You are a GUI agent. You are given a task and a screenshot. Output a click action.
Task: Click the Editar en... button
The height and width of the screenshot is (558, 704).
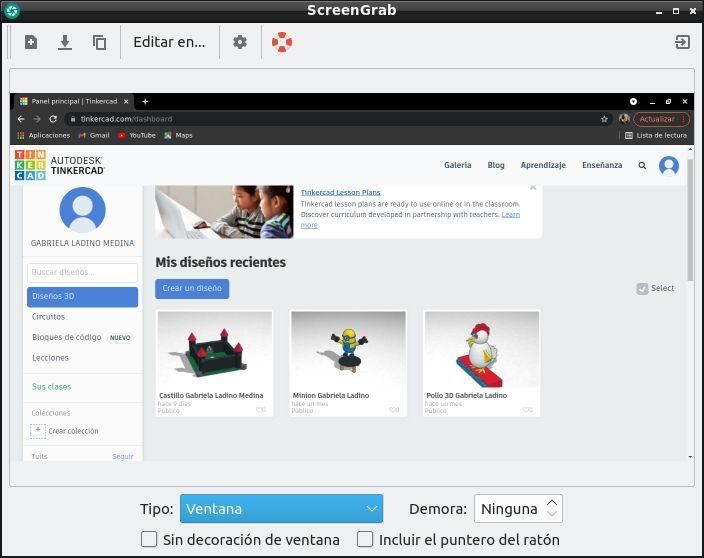(169, 42)
